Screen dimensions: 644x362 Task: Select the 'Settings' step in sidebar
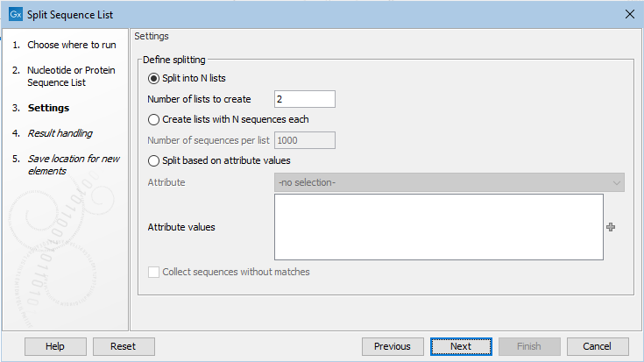[48, 108]
